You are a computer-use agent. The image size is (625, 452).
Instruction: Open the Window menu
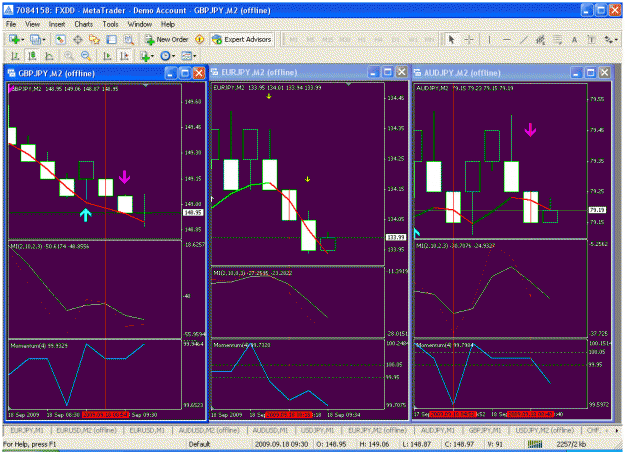pos(140,24)
